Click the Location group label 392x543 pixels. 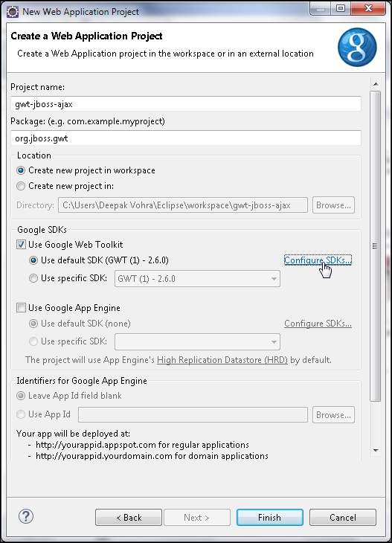point(34,155)
